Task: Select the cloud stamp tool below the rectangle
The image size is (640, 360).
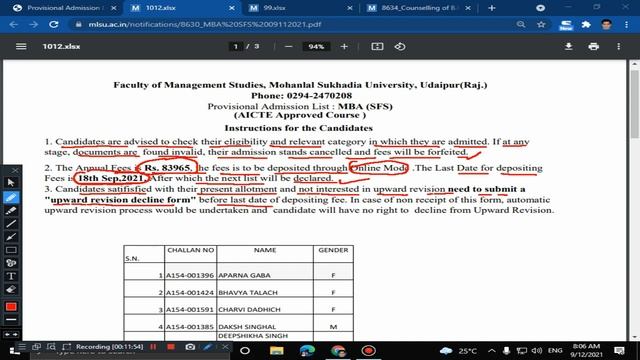Action: (x=11, y=263)
